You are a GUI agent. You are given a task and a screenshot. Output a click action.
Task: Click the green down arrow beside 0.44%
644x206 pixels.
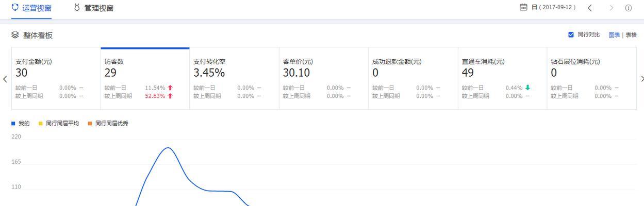click(527, 88)
